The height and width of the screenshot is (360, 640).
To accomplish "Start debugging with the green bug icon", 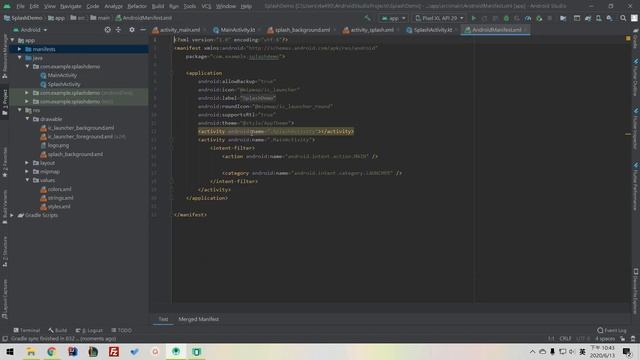I will tap(506, 18).
